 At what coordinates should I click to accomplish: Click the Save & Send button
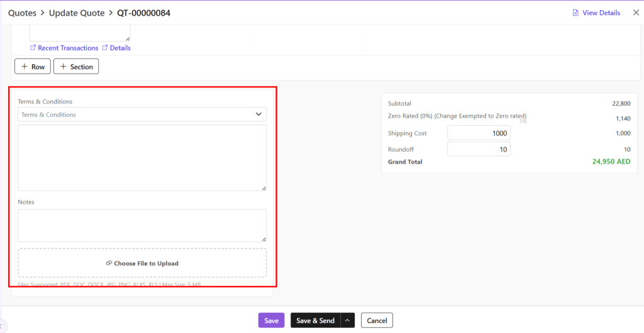(x=315, y=320)
